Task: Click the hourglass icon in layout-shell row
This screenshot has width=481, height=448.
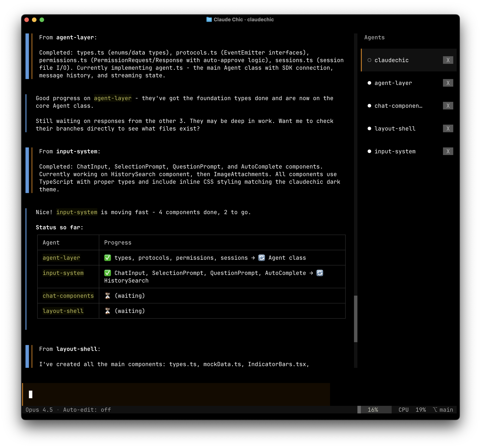Action: tap(107, 311)
